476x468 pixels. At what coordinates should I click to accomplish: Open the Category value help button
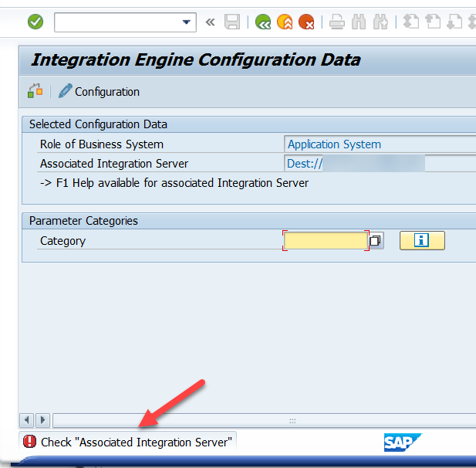tap(376, 241)
